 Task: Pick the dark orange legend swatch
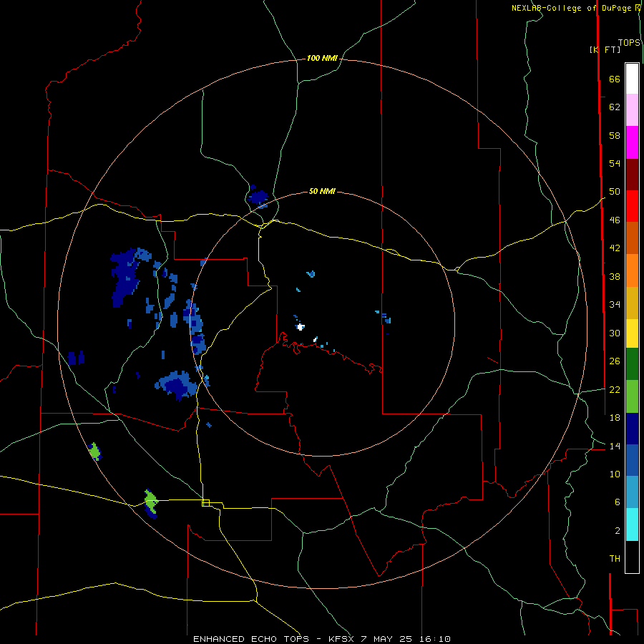click(x=632, y=238)
